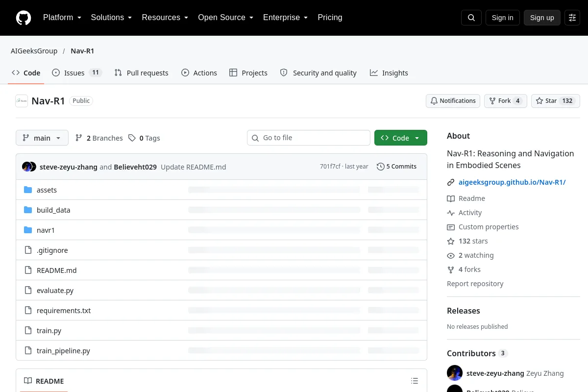Open the Update README.md commit message
The width and height of the screenshot is (588, 392).
(x=194, y=167)
